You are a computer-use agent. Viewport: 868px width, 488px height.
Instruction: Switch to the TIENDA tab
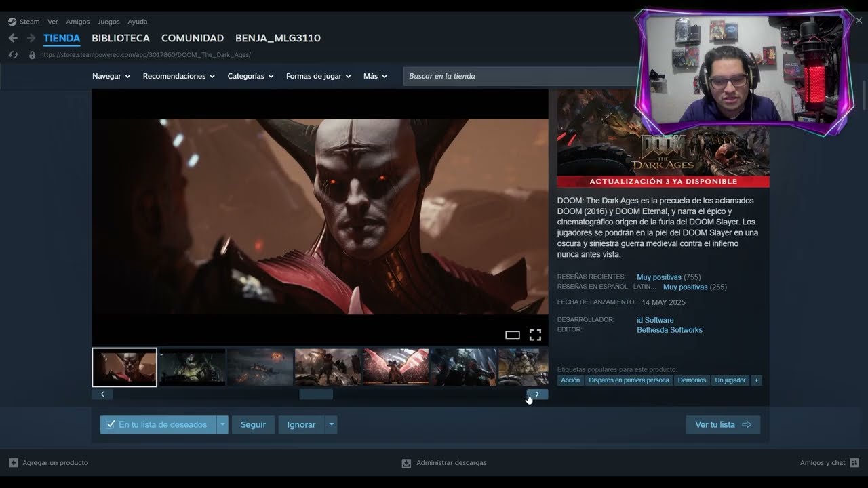pyautogui.click(x=62, y=38)
